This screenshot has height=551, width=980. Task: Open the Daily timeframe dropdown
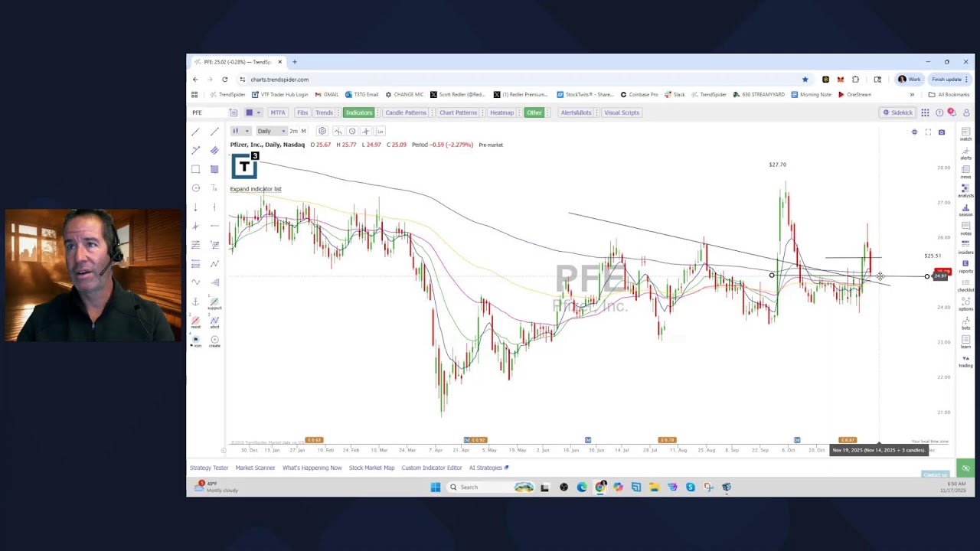[x=271, y=131]
